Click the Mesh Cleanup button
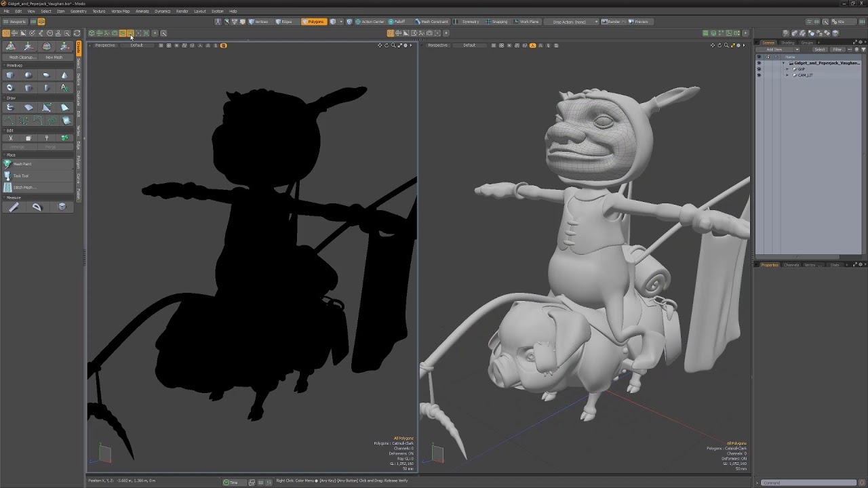 tap(22, 58)
